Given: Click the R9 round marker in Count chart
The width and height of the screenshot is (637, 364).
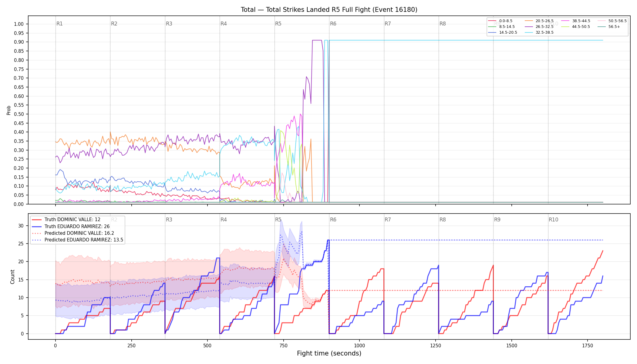Looking at the screenshot, I should click(x=497, y=220).
